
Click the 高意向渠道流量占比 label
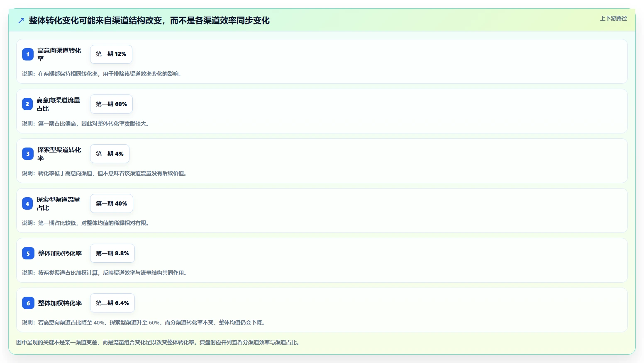coord(59,104)
